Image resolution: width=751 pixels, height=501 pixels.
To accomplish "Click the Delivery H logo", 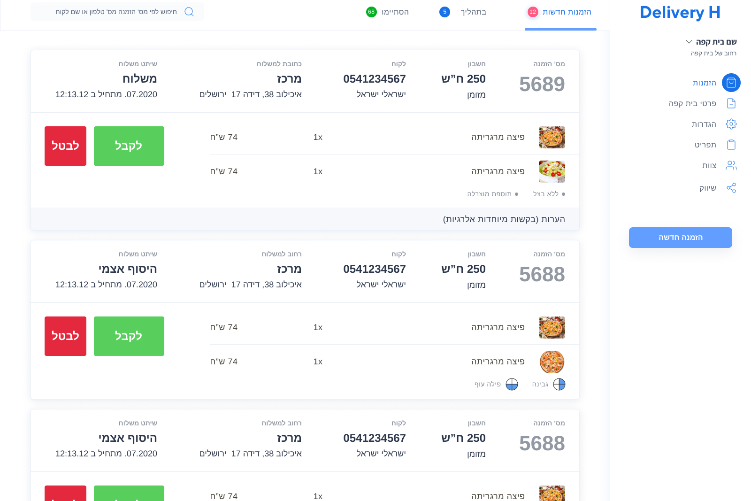I will 680,13.
